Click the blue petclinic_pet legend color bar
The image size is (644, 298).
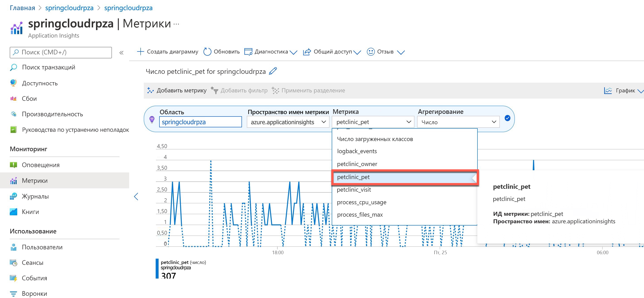157,268
